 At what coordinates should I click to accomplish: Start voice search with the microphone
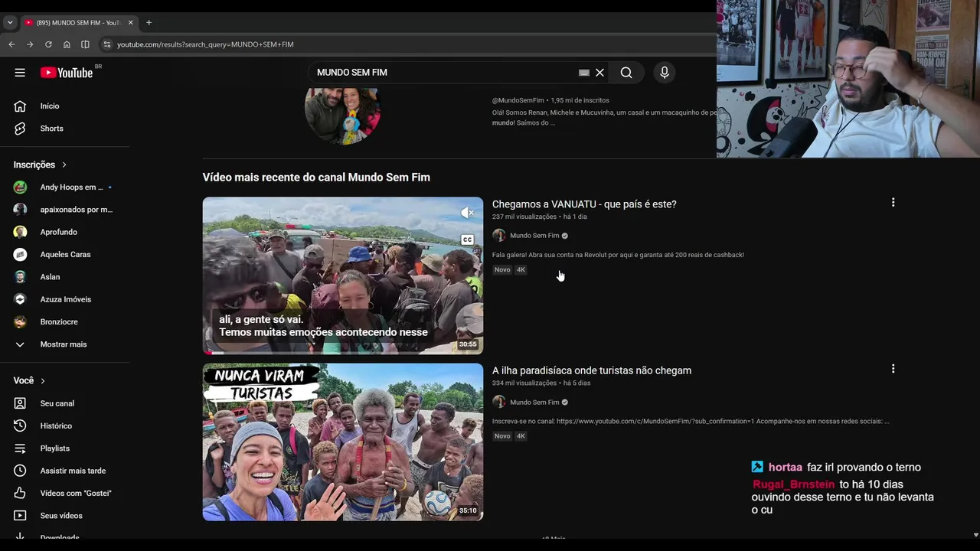point(665,73)
